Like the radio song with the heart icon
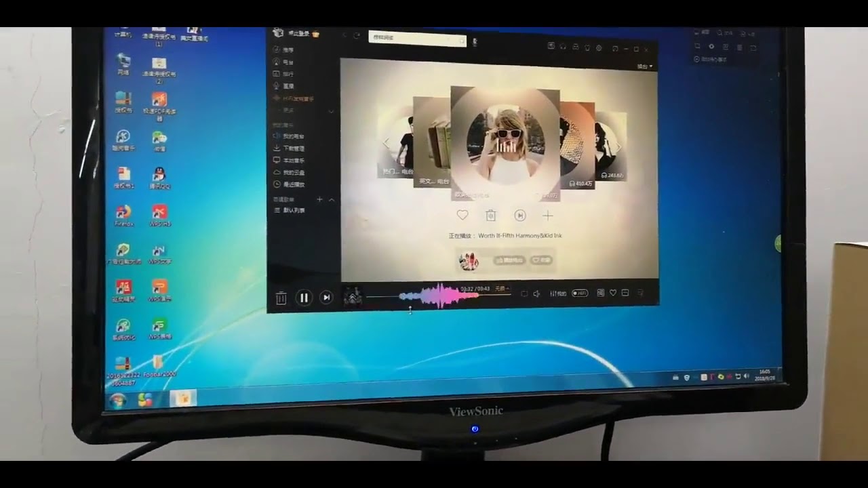This screenshot has width=868, height=488. coord(462,215)
